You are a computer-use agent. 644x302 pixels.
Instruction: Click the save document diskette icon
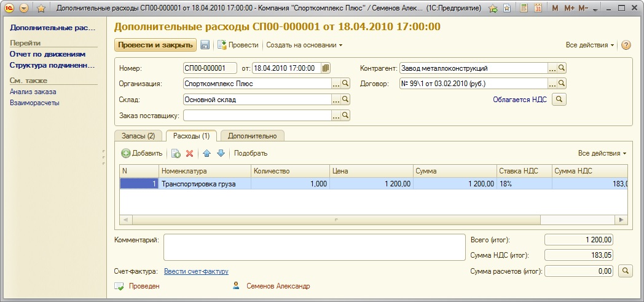pyautogui.click(x=205, y=45)
